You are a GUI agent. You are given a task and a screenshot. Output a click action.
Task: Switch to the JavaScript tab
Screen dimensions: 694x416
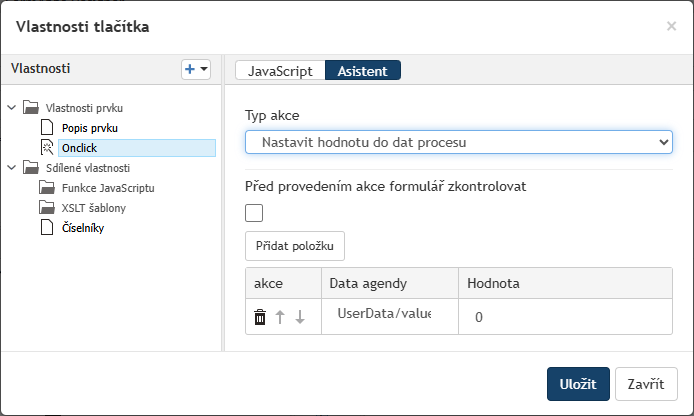[x=280, y=71]
